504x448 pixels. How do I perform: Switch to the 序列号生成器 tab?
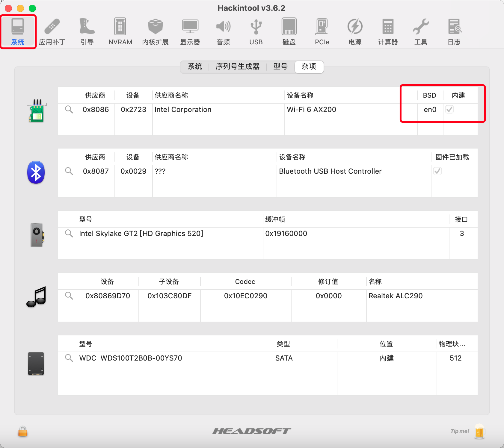click(237, 66)
